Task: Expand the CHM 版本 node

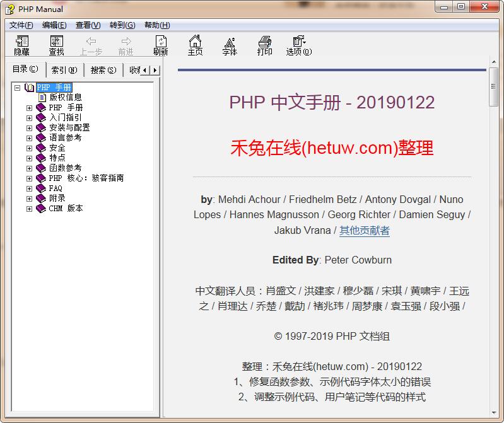Action: click(x=29, y=209)
